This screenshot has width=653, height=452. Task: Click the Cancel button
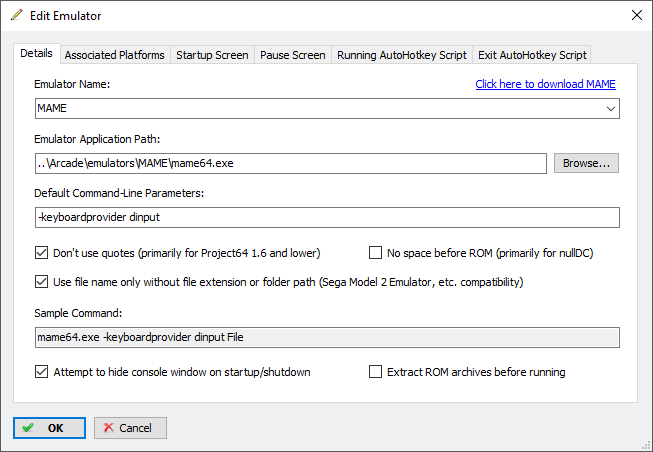tap(130, 428)
